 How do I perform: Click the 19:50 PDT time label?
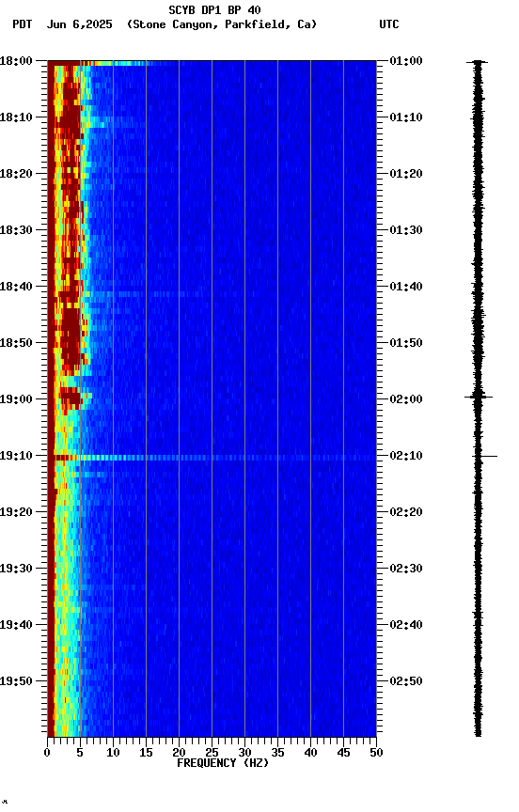(x=16, y=681)
